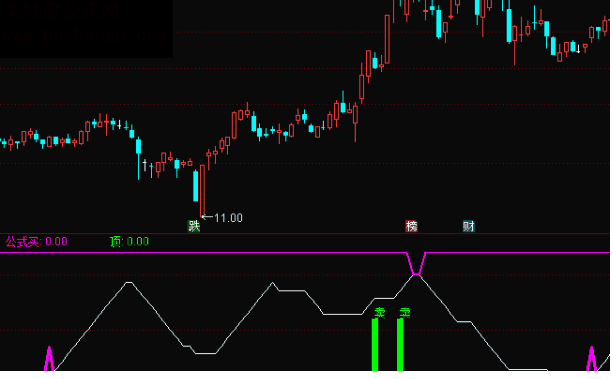The height and width of the screenshot is (379, 612).
Task: Click the magenta V-shaped dip on the top line
Action: [416, 264]
